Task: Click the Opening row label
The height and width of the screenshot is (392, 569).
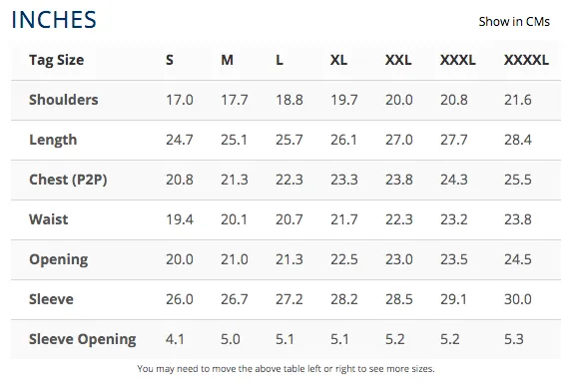Action: [59, 259]
